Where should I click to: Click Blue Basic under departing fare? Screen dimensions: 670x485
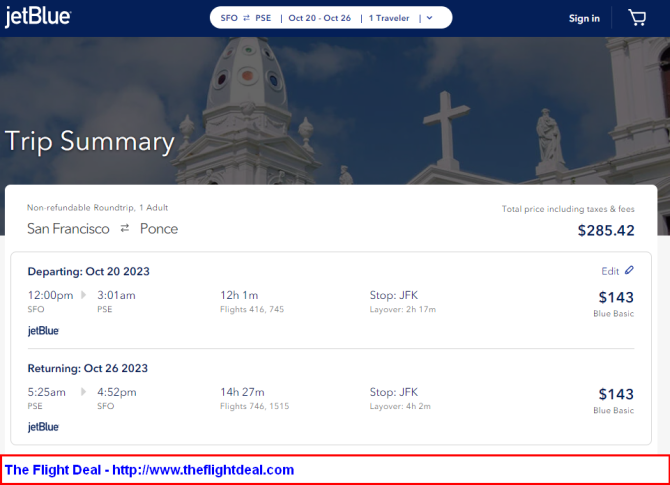pyautogui.click(x=614, y=314)
